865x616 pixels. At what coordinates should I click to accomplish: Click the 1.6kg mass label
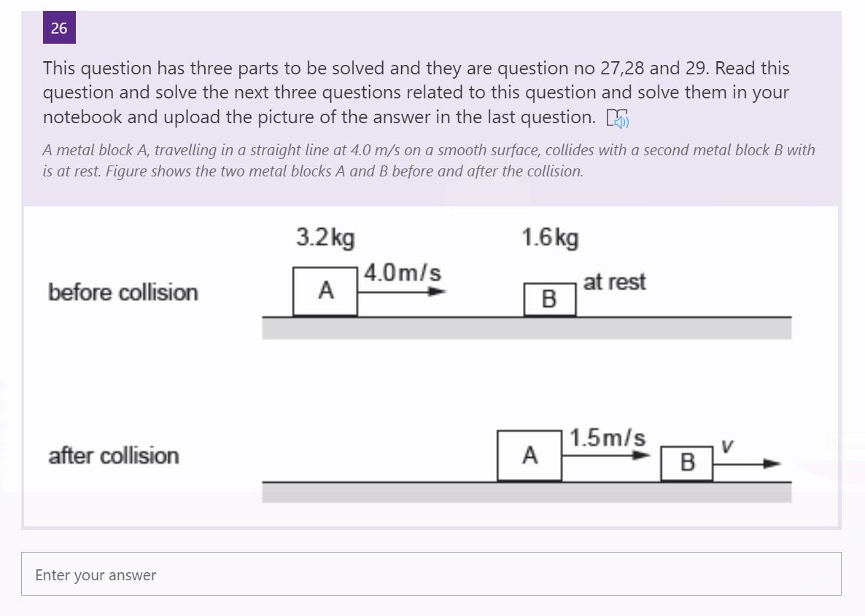point(550,238)
